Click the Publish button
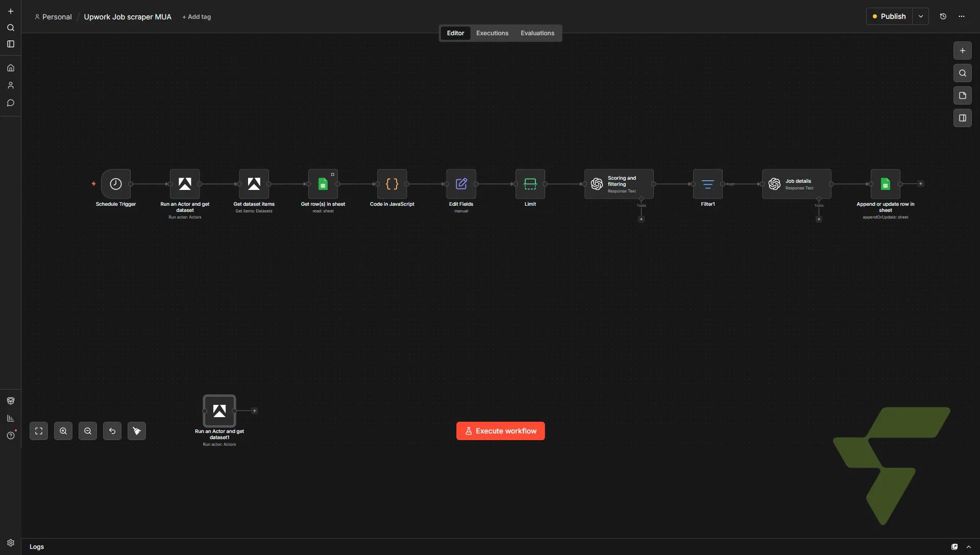This screenshot has height=555, width=980. (x=889, y=16)
